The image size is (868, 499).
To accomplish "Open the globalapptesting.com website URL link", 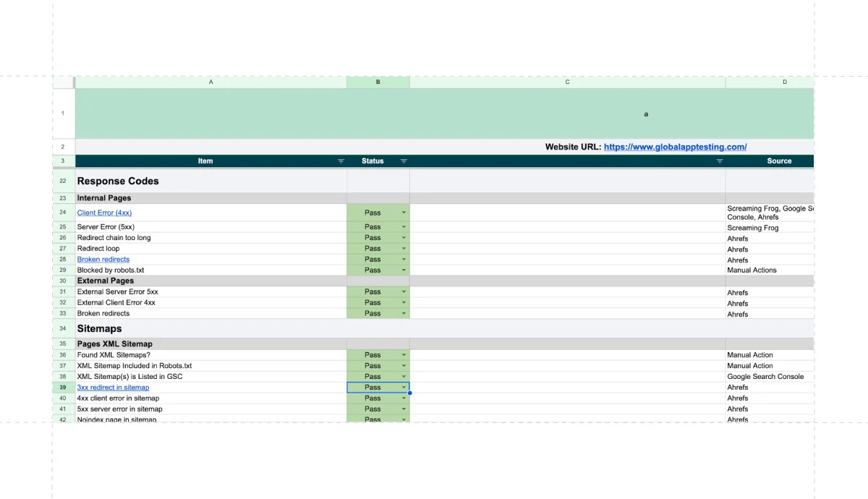I will (x=675, y=147).
